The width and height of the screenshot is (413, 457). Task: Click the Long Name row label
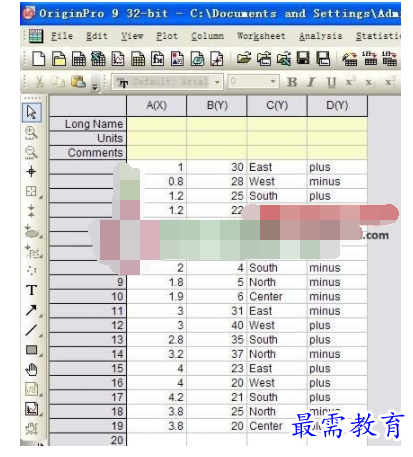coord(88,124)
